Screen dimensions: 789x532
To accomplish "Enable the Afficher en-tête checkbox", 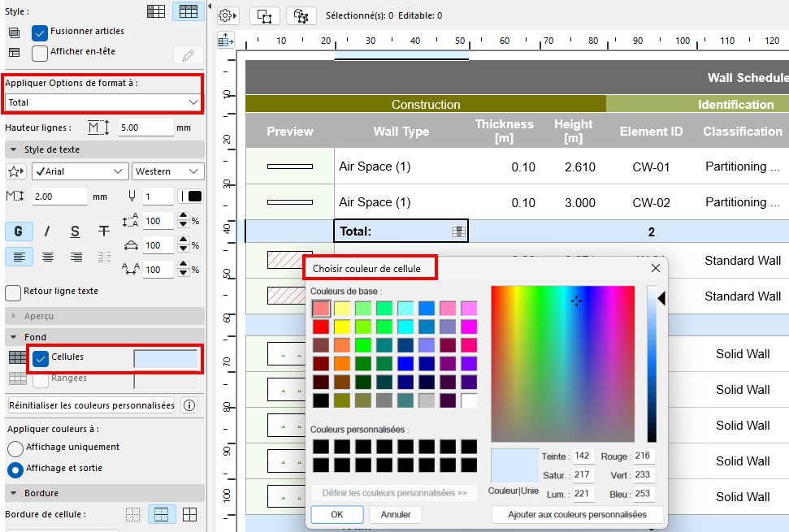I will point(40,53).
